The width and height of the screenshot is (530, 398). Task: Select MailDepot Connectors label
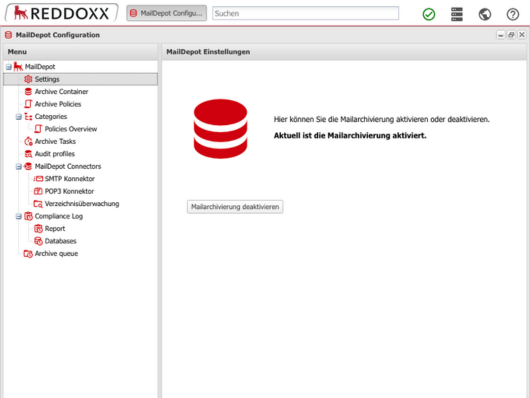coord(68,166)
